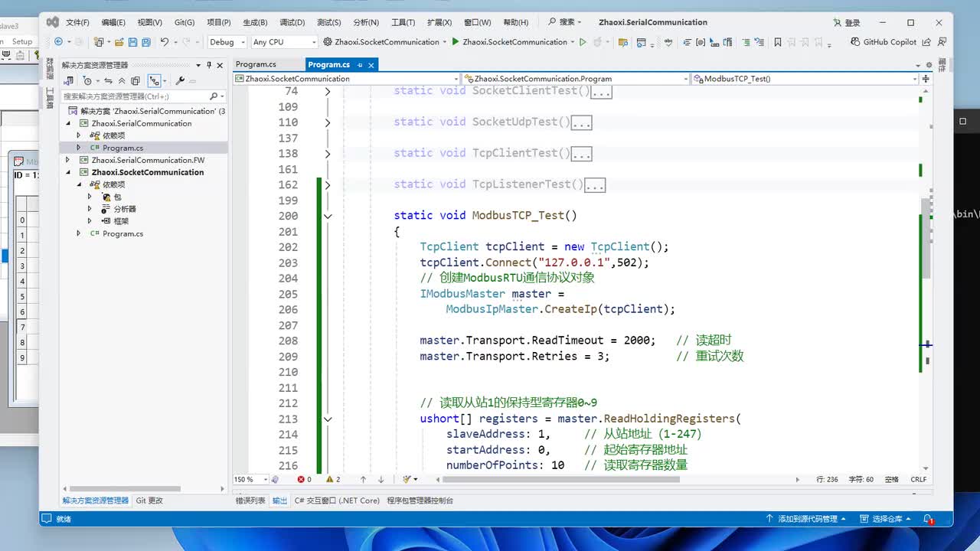The image size is (980, 551).
Task: Click the notifications bell in status bar
Action: pos(928,519)
